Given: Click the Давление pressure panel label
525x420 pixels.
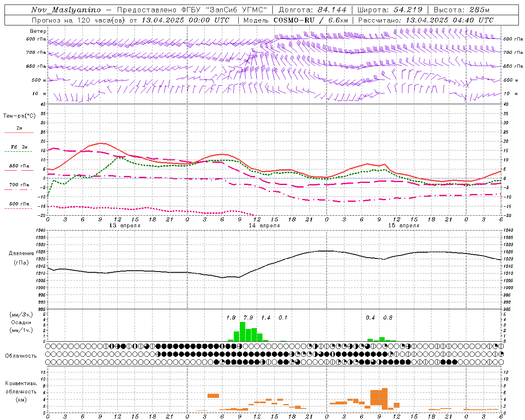Looking at the screenshot, I should coord(21,253).
